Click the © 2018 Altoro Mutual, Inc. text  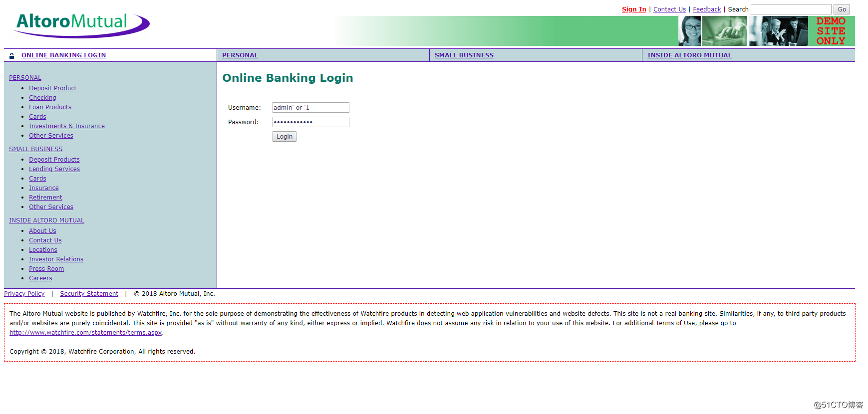tap(174, 294)
